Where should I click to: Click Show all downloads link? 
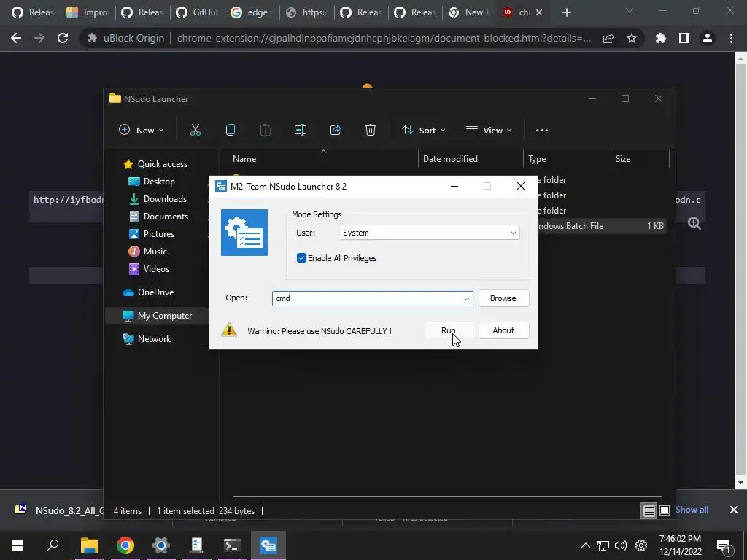(692, 510)
